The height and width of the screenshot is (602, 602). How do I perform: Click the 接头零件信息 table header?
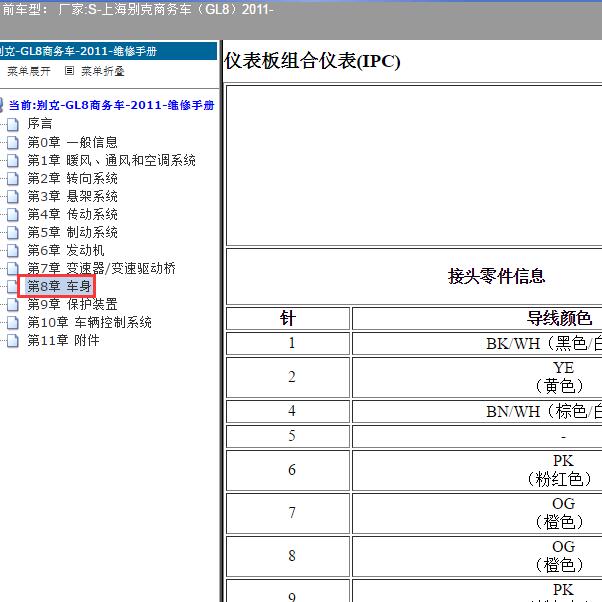pyautogui.click(x=496, y=276)
